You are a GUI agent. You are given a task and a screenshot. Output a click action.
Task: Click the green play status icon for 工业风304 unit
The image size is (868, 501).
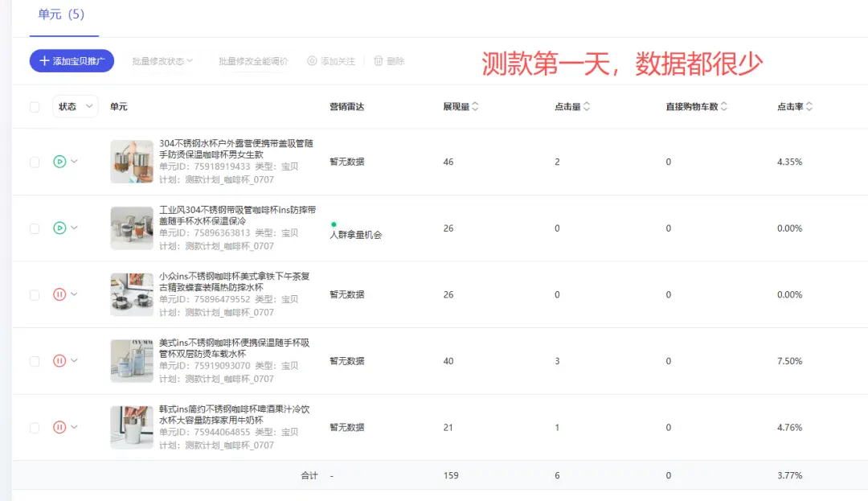59,228
